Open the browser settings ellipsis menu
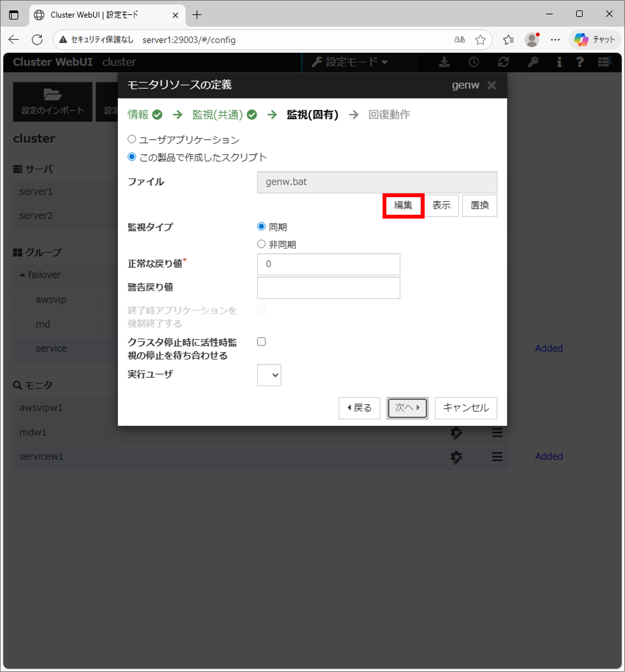Screen dimensions: 625x672 coord(555,40)
